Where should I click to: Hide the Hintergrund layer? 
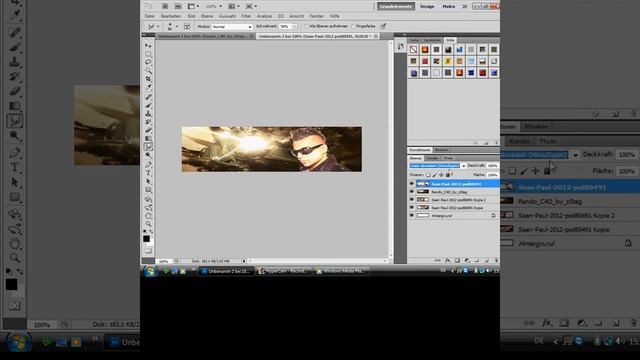411,216
